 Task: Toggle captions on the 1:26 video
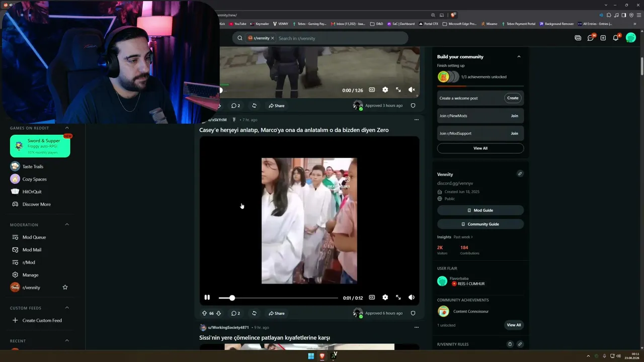click(372, 90)
